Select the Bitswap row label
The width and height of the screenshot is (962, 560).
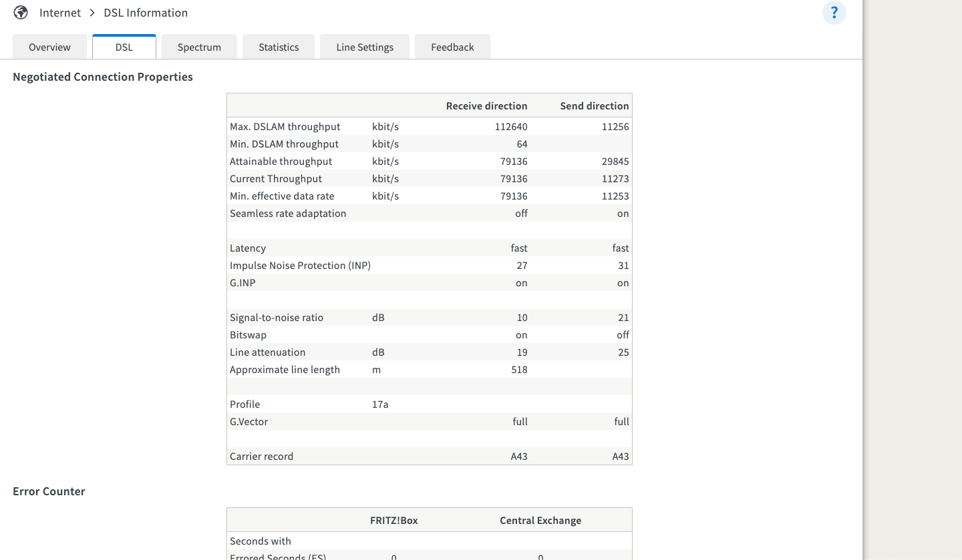pyautogui.click(x=248, y=335)
